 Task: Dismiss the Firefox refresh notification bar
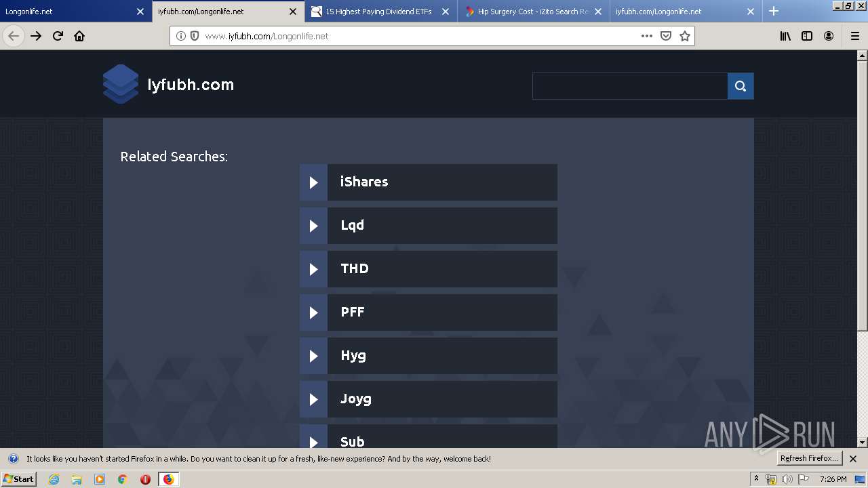[x=853, y=459]
